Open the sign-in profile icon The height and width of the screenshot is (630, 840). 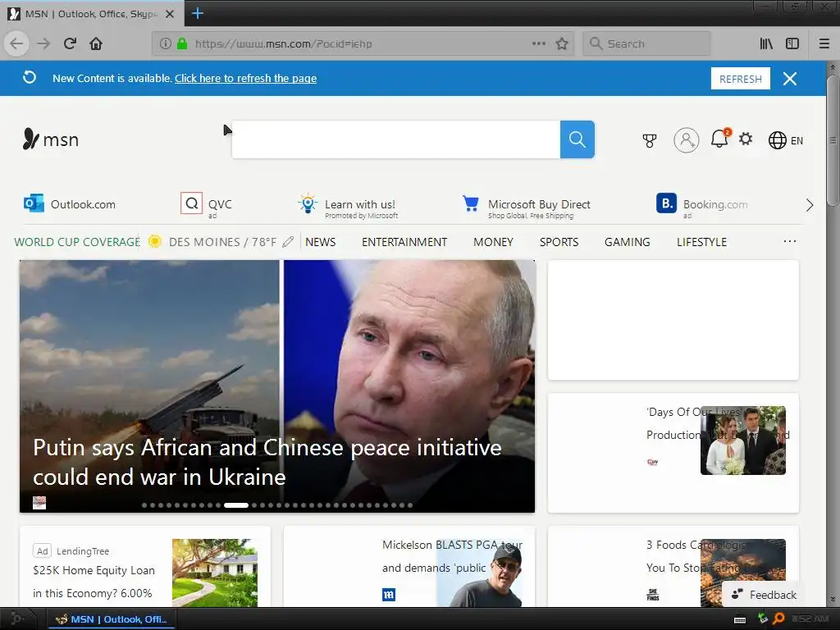[687, 140]
